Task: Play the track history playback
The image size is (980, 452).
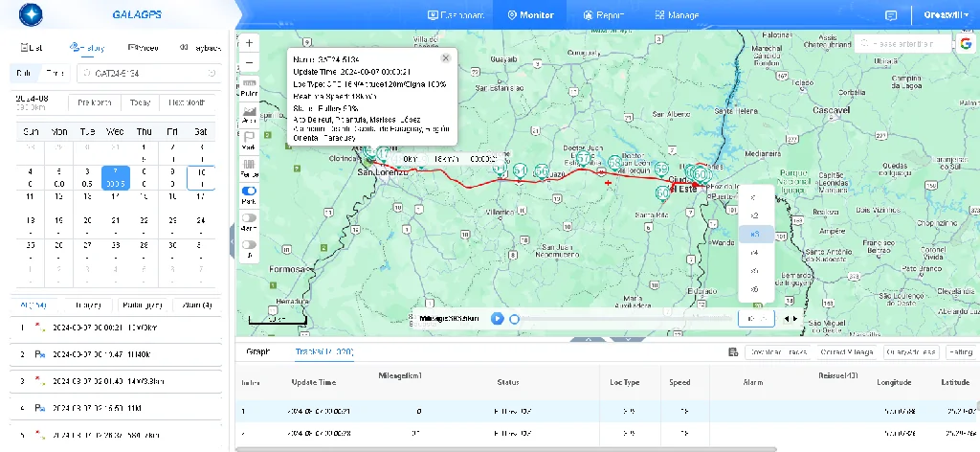Action: [x=498, y=318]
